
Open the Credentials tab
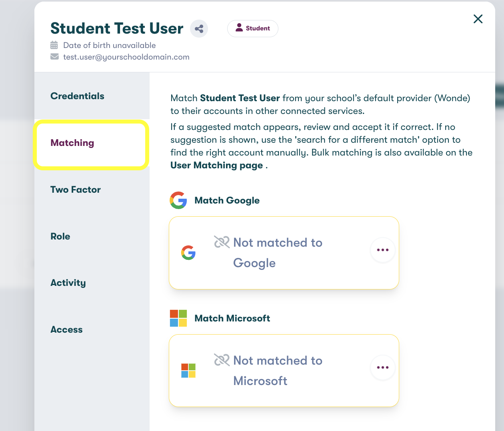coord(77,96)
